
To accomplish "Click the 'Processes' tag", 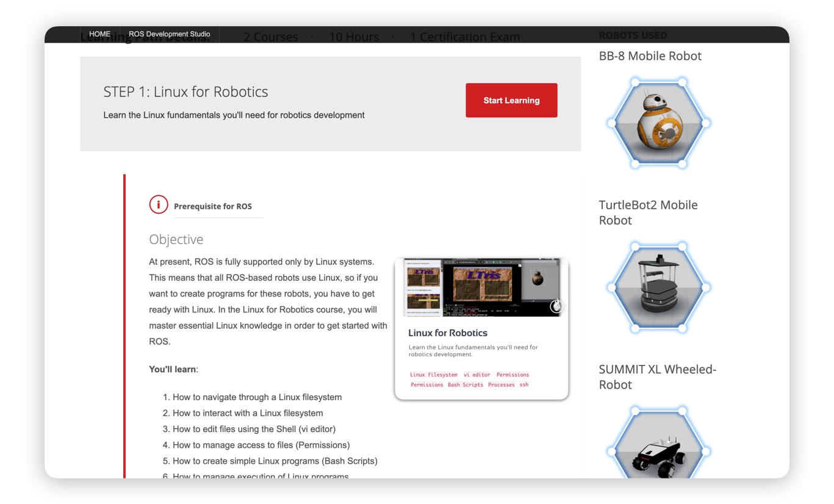I will tap(501, 385).
